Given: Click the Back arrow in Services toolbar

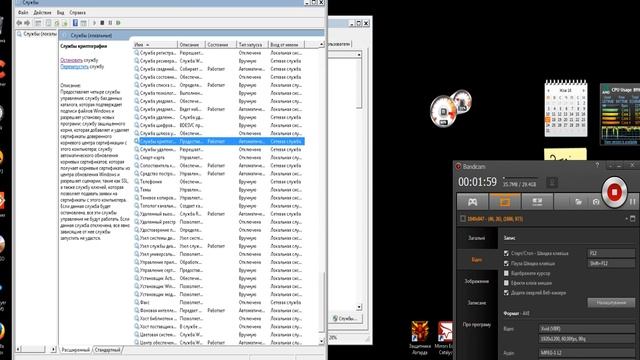Looking at the screenshot, I should click(x=19, y=23).
